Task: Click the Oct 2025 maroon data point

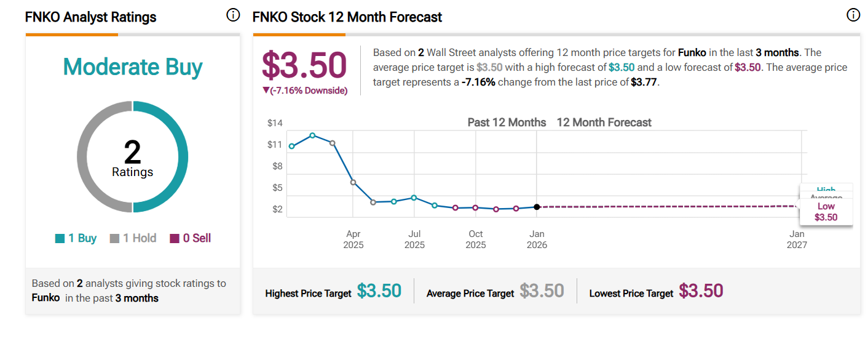Action: tap(475, 207)
